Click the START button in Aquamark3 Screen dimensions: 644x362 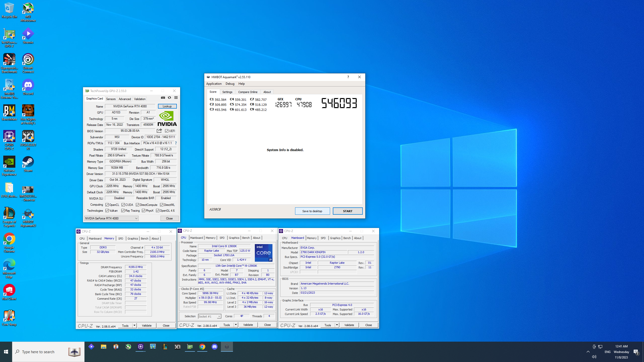348,211
